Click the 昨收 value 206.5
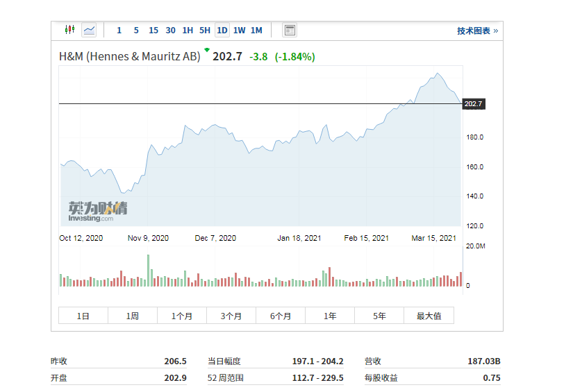 tap(175, 361)
